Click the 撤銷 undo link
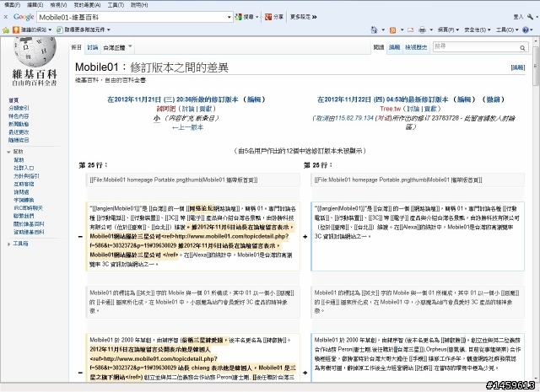Screen dimensions: 540x392 pos(493,99)
